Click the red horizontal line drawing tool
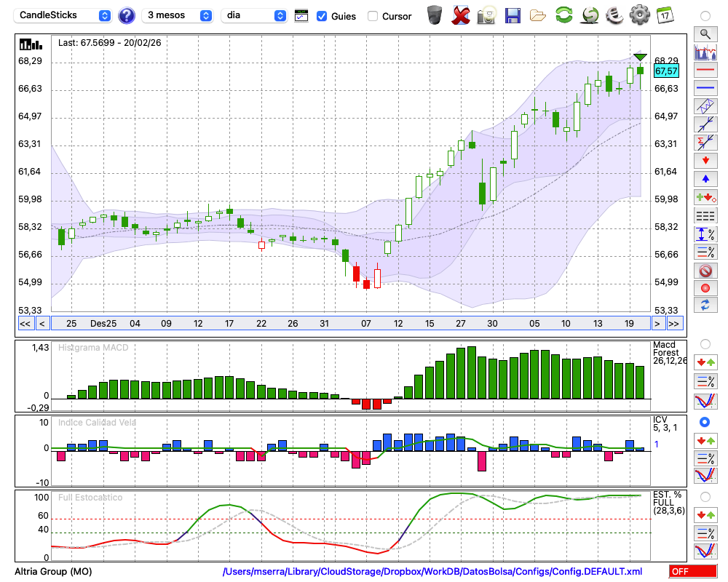This screenshot has height=582, width=728. (705, 71)
